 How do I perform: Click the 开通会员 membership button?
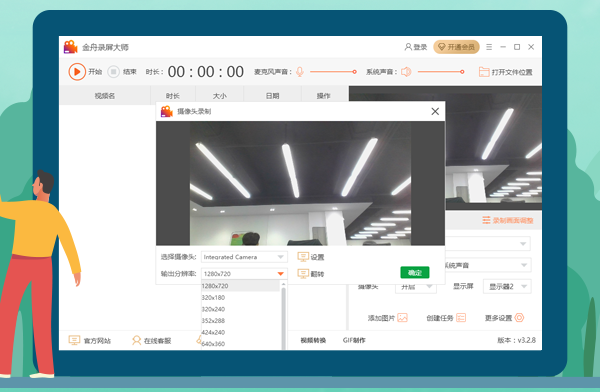pyautogui.click(x=456, y=47)
